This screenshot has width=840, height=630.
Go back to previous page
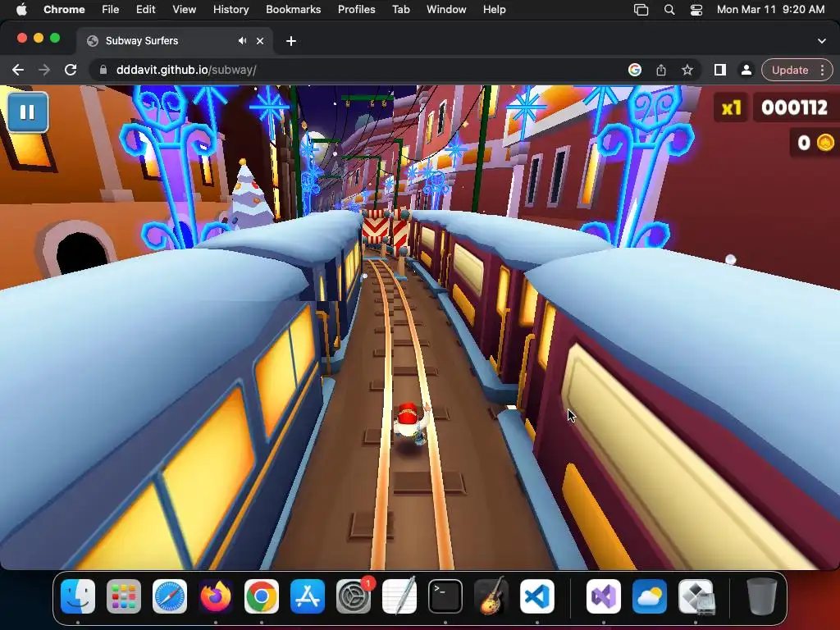tap(18, 70)
